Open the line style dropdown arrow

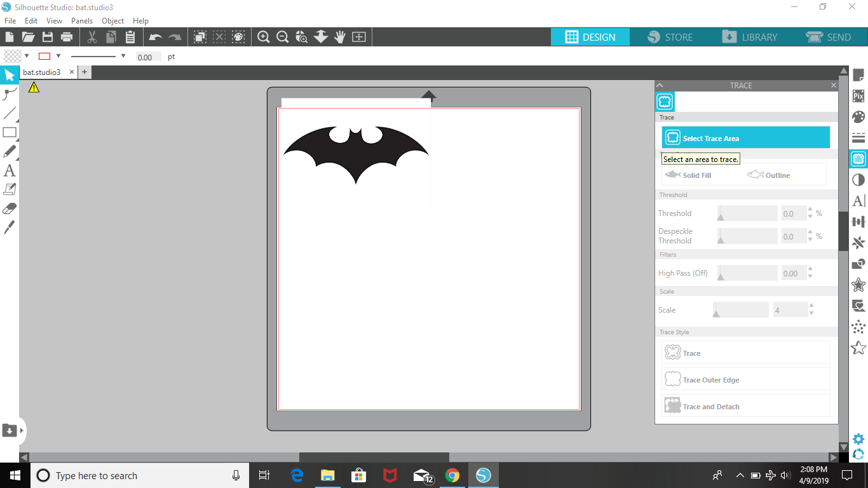pyautogui.click(x=123, y=56)
